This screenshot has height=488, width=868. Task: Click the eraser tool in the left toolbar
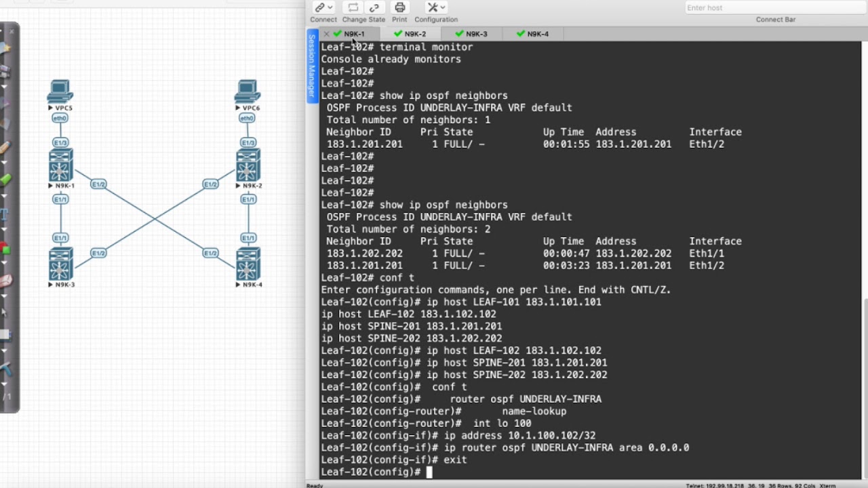[5, 281]
